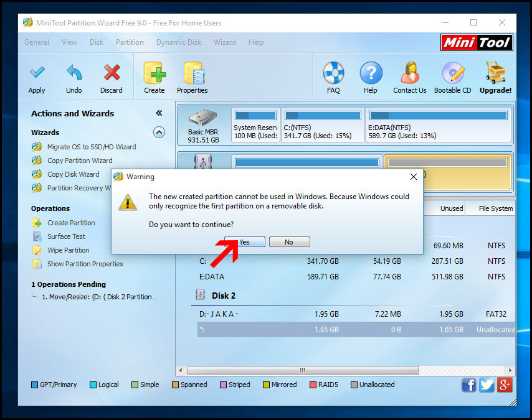Viewport: 532px width, 420px height.
Task: Select the 1.65 GB Unallocated row
Action: coord(356,330)
